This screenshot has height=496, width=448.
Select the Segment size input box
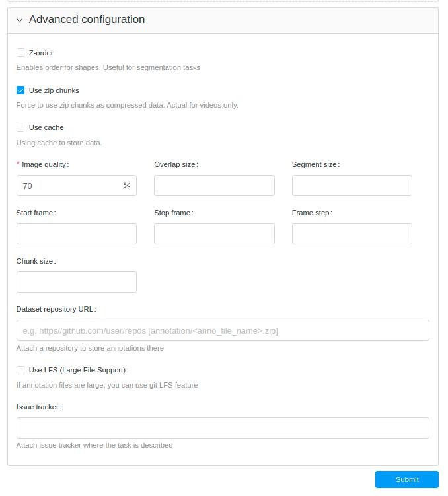pyautogui.click(x=352, y=186)
